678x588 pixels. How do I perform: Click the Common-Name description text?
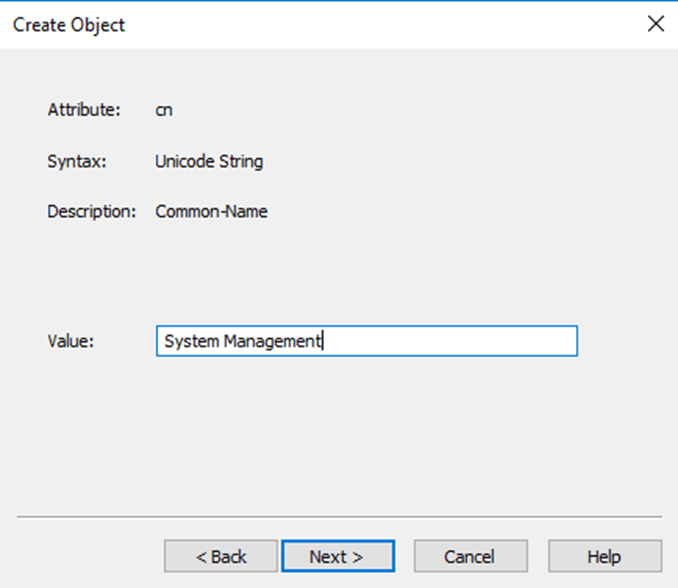coord(211,212)
